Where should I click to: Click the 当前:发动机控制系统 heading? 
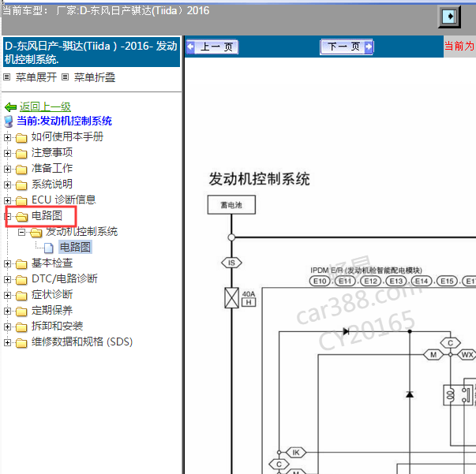64,121
